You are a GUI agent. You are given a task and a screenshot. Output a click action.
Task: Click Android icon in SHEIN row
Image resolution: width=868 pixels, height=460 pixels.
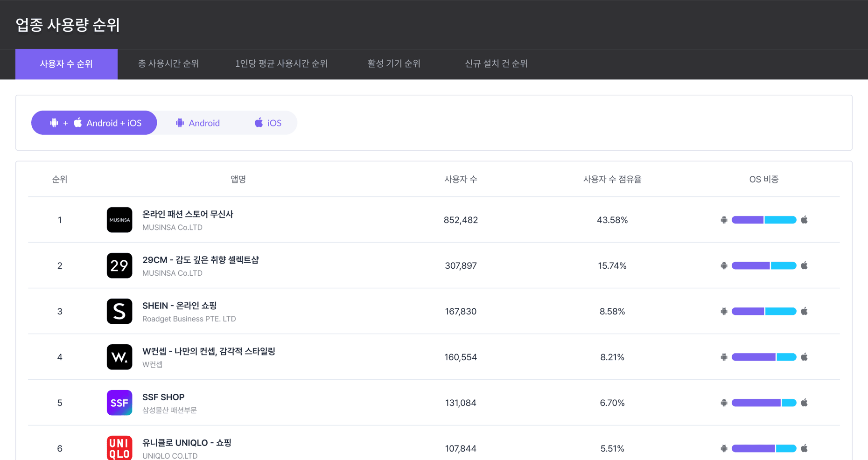tap(724, 311)
